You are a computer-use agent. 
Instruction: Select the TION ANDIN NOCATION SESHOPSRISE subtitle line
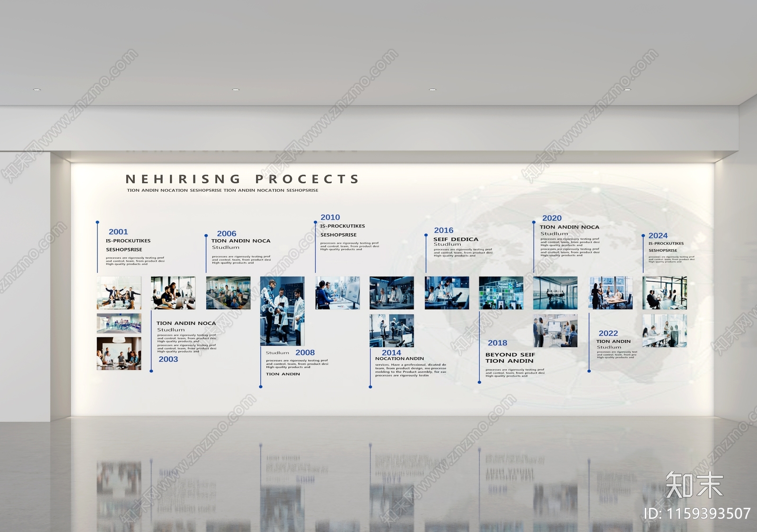point(222,190)
